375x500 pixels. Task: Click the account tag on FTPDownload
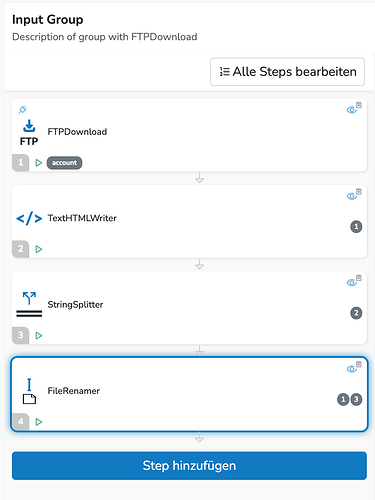[x=64, y=163]
